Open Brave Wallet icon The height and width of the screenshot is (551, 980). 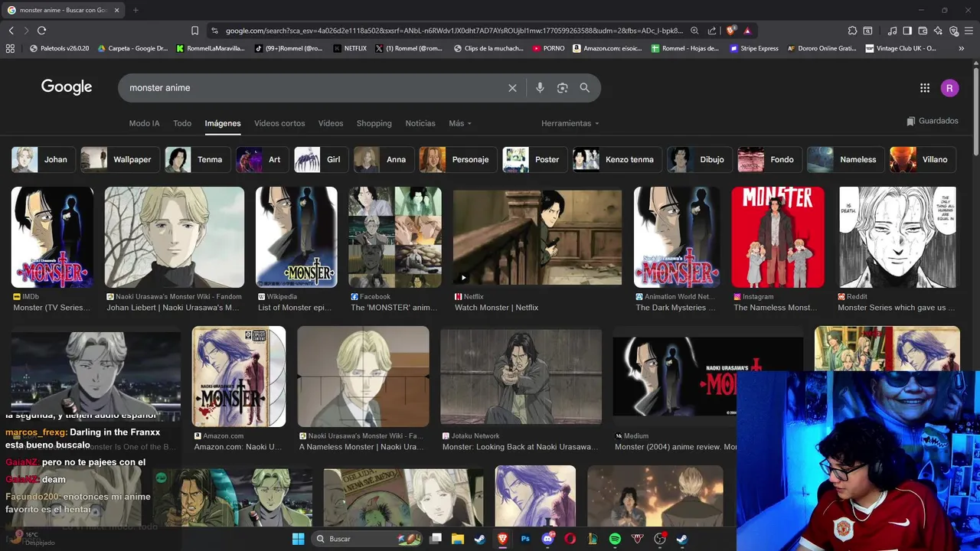click(x=923, y=31)
